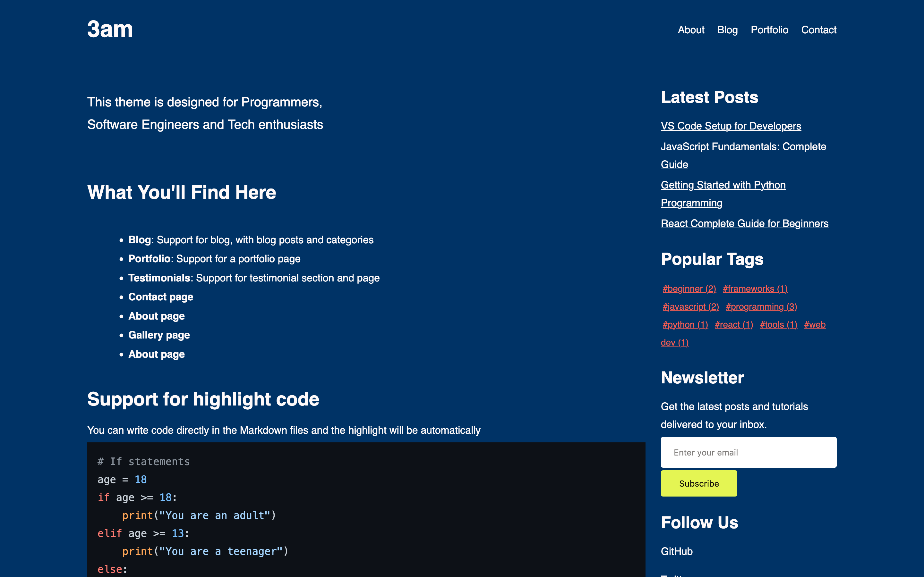Screen dimensions: 924x577
Task: Open the Portfolio page
Action: [x=769, y=30]
